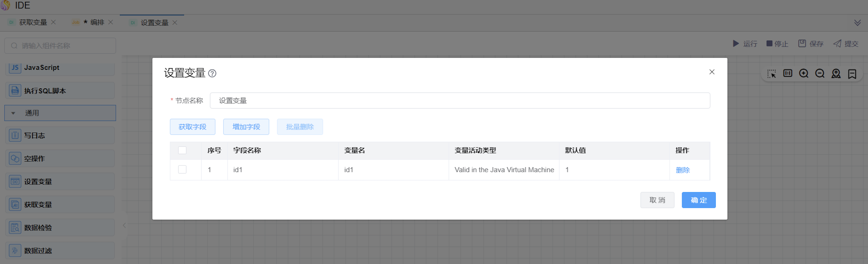Image resolution: width=868 pixels, height=264 pixels.
Task: Expand the tab overflow double chevron
Action: coord(857,23)
